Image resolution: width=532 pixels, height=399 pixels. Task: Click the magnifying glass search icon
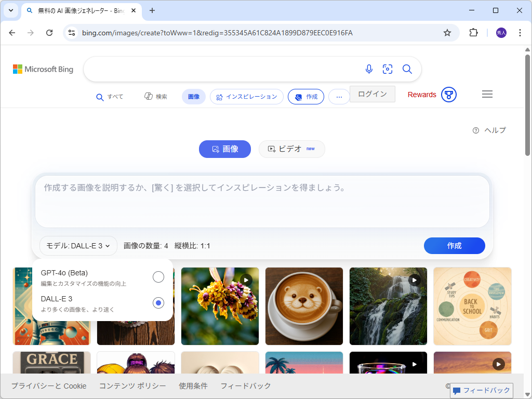[x=407, y=69]
